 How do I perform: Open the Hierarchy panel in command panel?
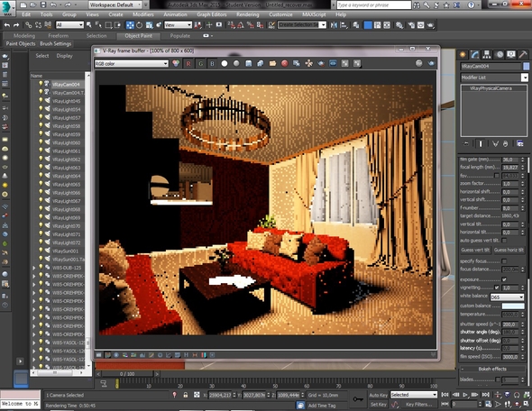pos(487,55)
